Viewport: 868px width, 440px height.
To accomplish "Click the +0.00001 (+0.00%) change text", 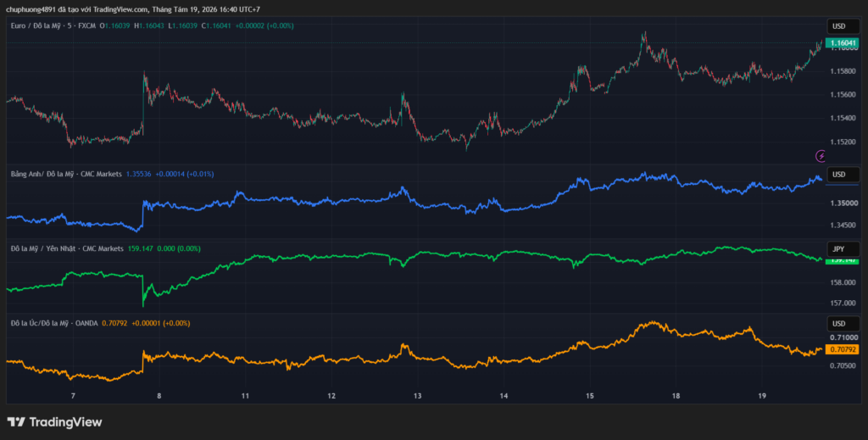I will pyautogui.click(x=160, y=323).
